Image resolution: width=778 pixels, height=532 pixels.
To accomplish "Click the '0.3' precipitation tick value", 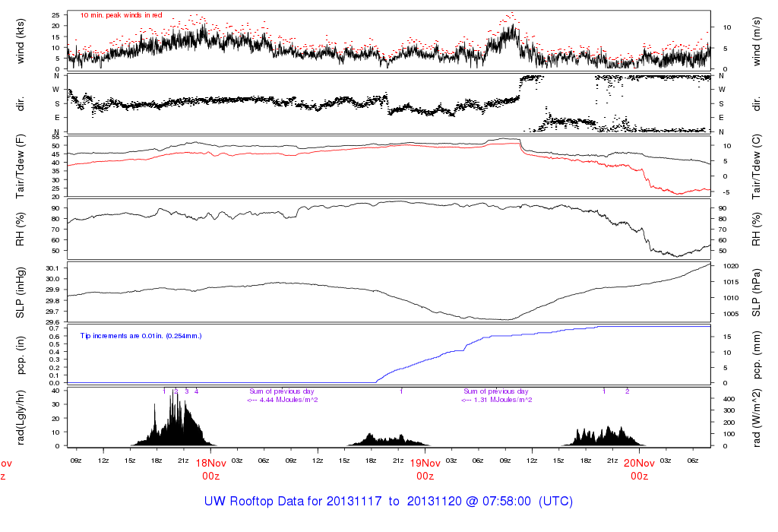I will coord(55,359).
